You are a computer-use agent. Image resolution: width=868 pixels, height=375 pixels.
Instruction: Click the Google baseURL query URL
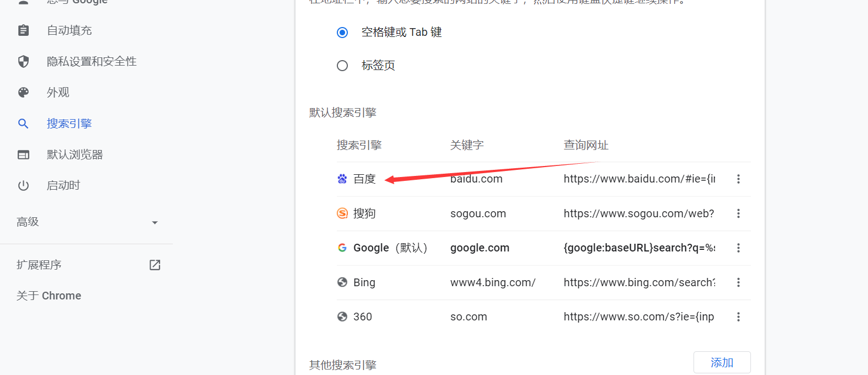coord(639,248)
